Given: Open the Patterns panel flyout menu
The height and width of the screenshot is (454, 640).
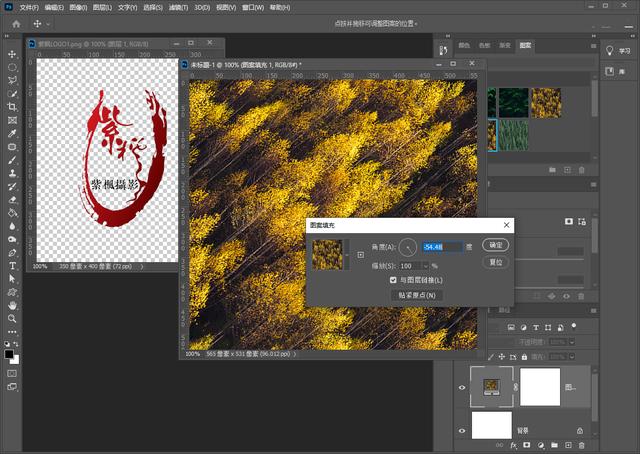Looking at the screenshot, I should click(592, 46).
